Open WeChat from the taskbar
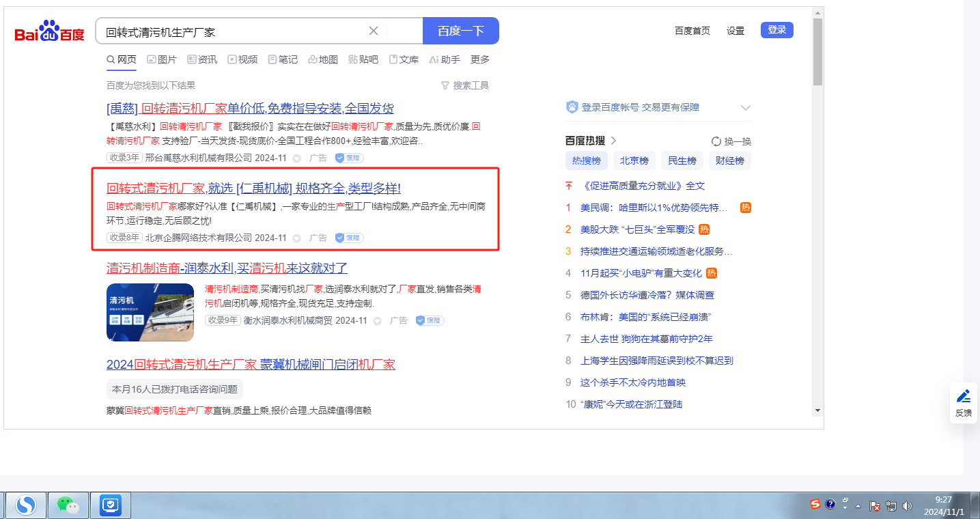The width and height of the screenshot is (980, 519). coord(68,505)
